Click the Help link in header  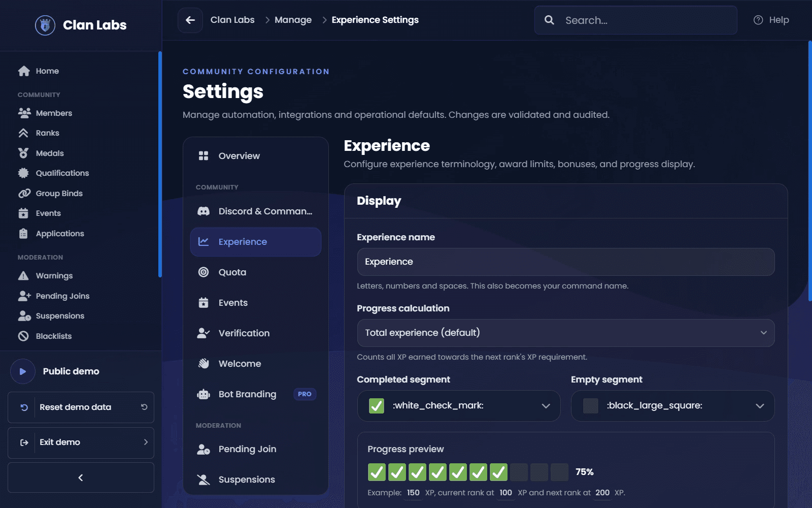click(x=771, y=20)
